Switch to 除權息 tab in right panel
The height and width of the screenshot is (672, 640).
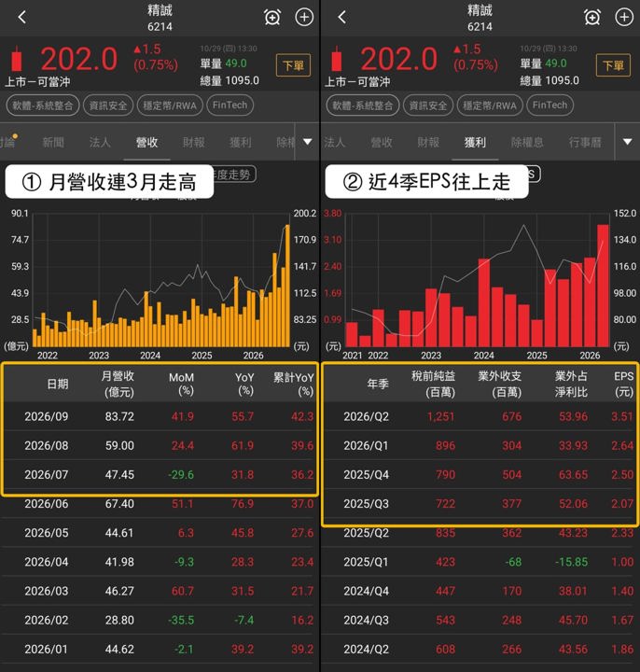point(527,142)
